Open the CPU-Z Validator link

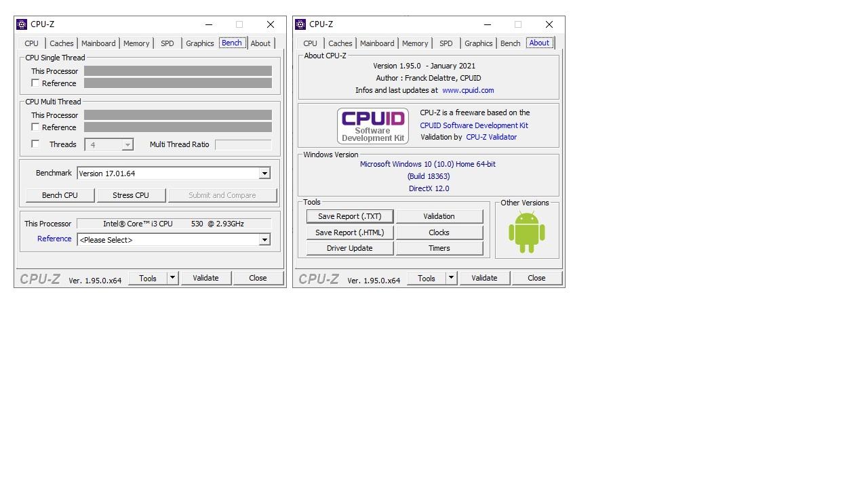pos(491,137)
